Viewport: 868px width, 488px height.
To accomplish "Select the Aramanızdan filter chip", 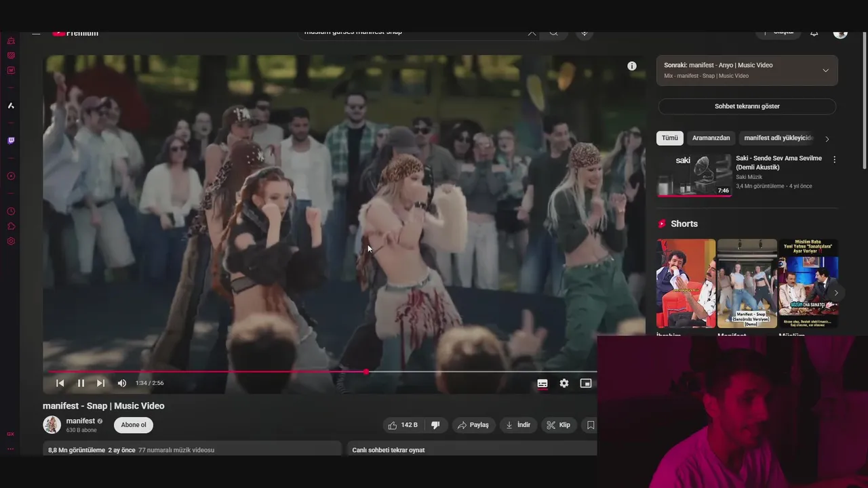I will point(711,138).
